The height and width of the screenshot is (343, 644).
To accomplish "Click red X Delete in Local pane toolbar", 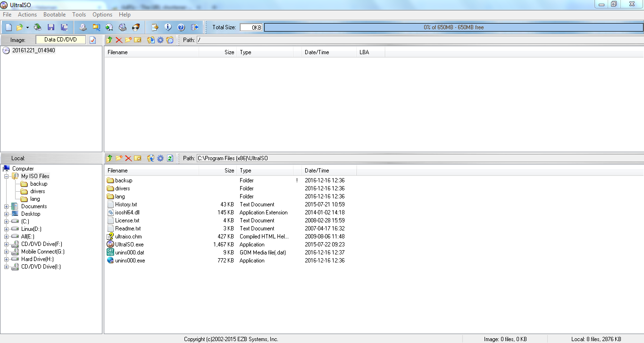I will (128, 158).
